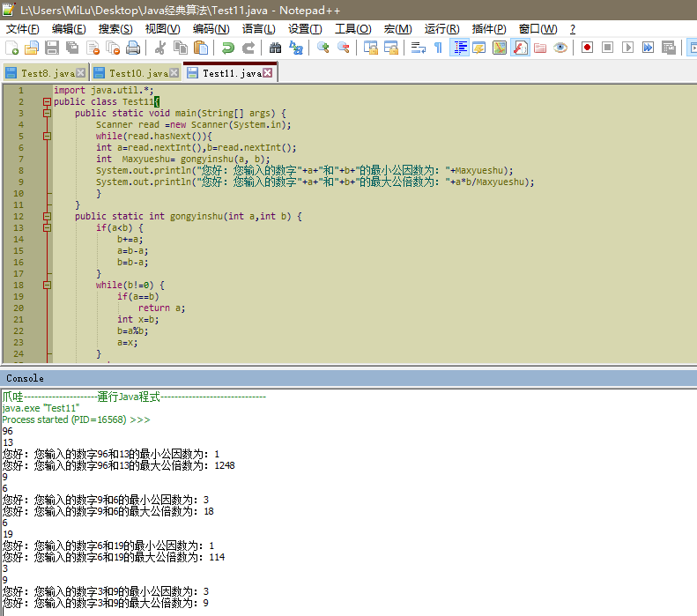Open the 编辑(E) menu
The image size is (697, 616).
click(69, 29)
